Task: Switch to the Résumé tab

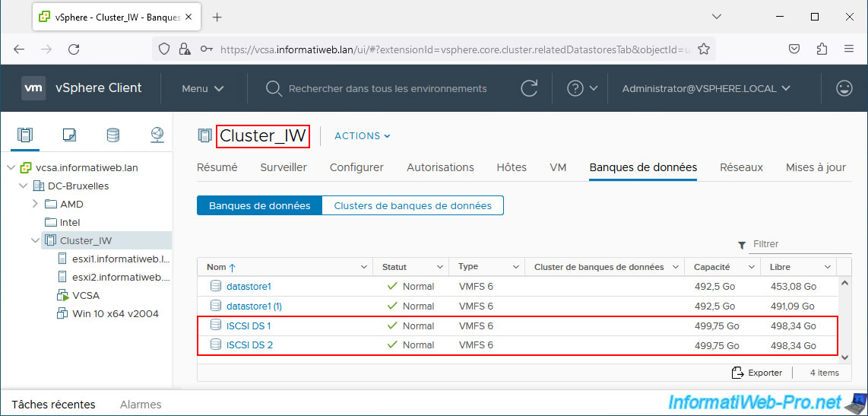Action: (217, 167)
